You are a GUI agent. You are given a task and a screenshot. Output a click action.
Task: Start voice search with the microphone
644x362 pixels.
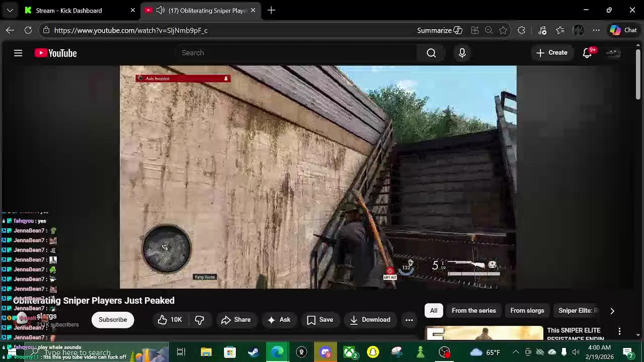(462, 53)
